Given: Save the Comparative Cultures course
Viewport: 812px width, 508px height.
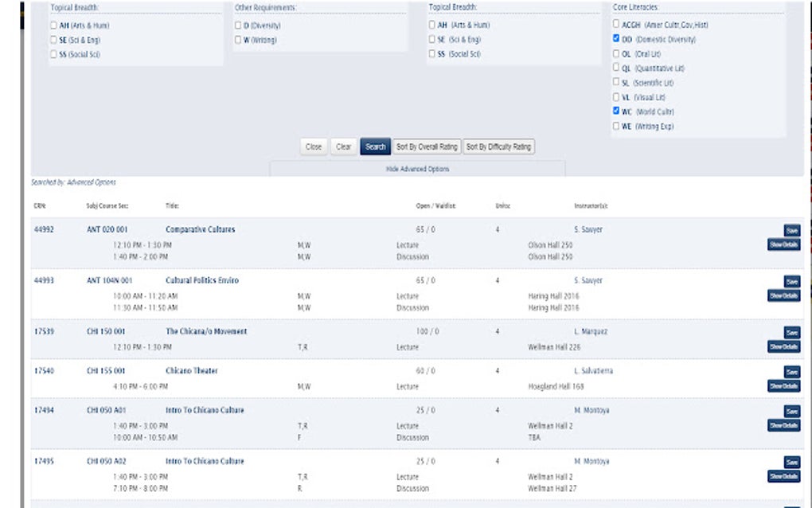Looking at the screenshot, I should tap(792, 230).
